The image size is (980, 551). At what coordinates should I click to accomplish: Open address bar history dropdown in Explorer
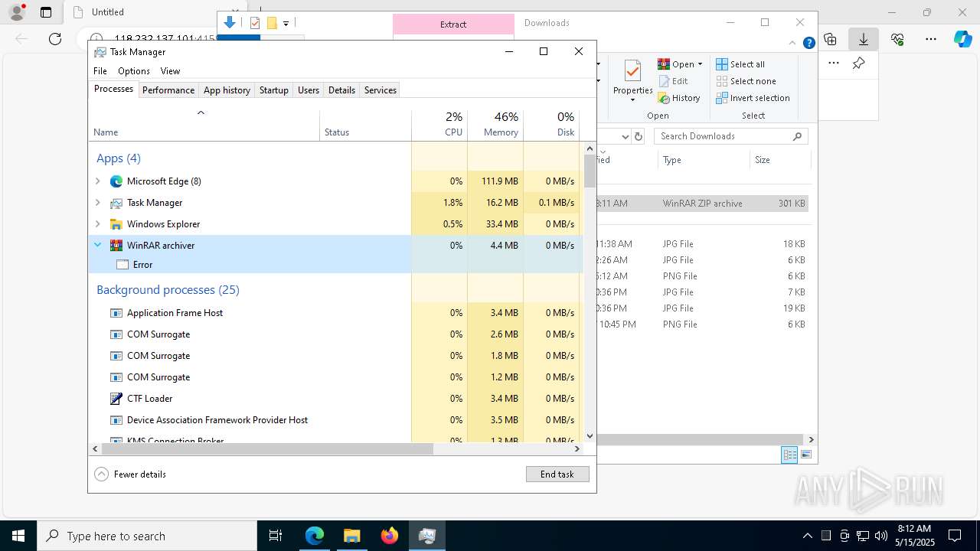pyautogui.click(x=625, y=136)
